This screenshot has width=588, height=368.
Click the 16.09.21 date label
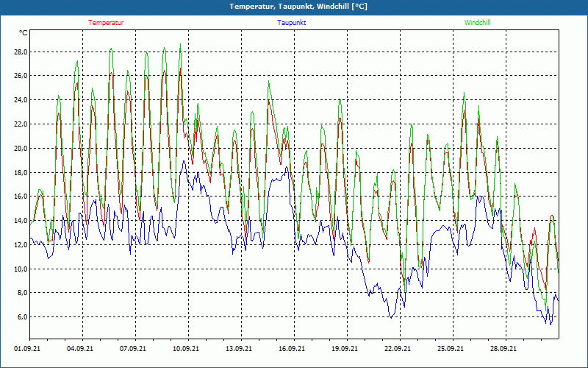point(292,350)
